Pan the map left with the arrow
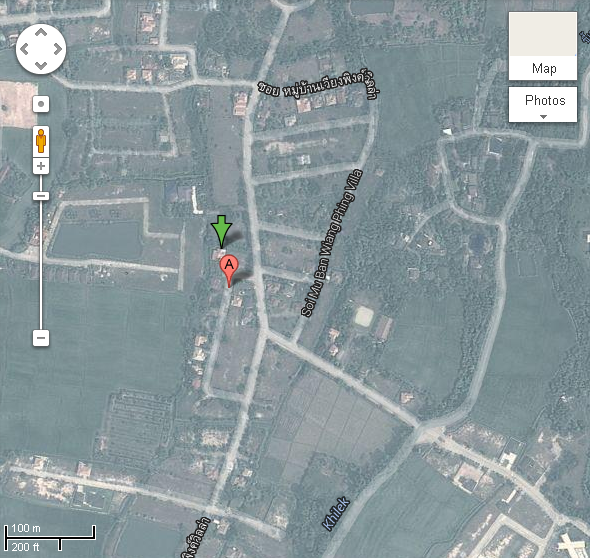 click(24, 49)
